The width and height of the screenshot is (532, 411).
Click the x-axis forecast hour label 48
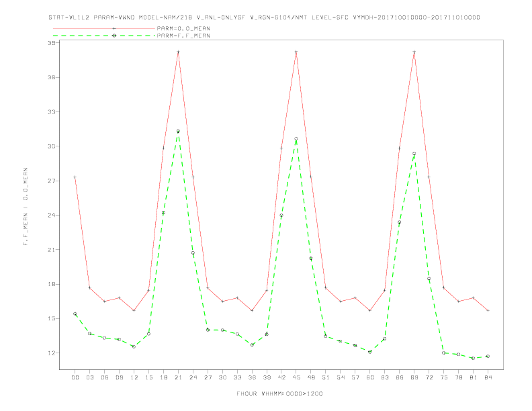coord(311,377)
